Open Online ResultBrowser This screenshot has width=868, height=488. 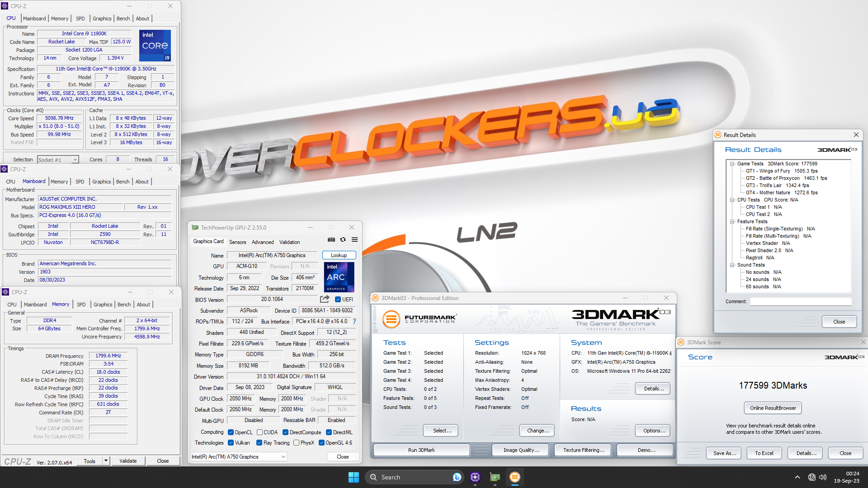(773, 408)
